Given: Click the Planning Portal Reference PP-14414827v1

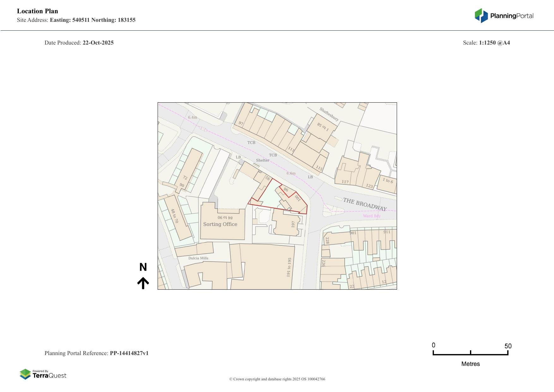Looking at the screenshot, I should pos(96,353).
